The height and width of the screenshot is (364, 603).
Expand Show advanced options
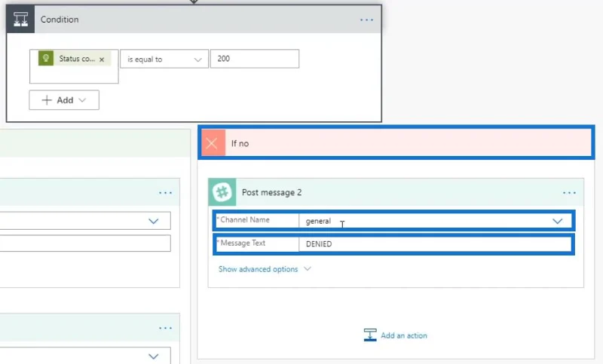click(265, 269)
